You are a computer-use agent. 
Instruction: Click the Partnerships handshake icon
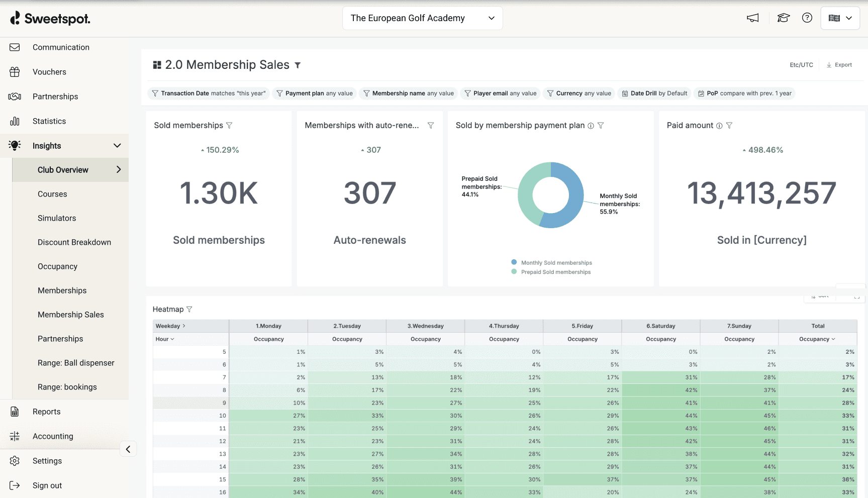point(15,96)
